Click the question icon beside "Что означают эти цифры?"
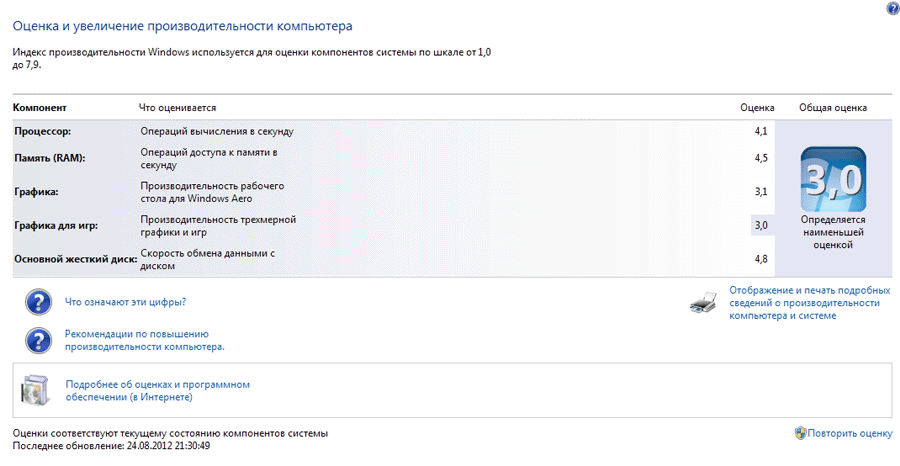This screenshot has height=466, width=900. [x=37, y=301]
